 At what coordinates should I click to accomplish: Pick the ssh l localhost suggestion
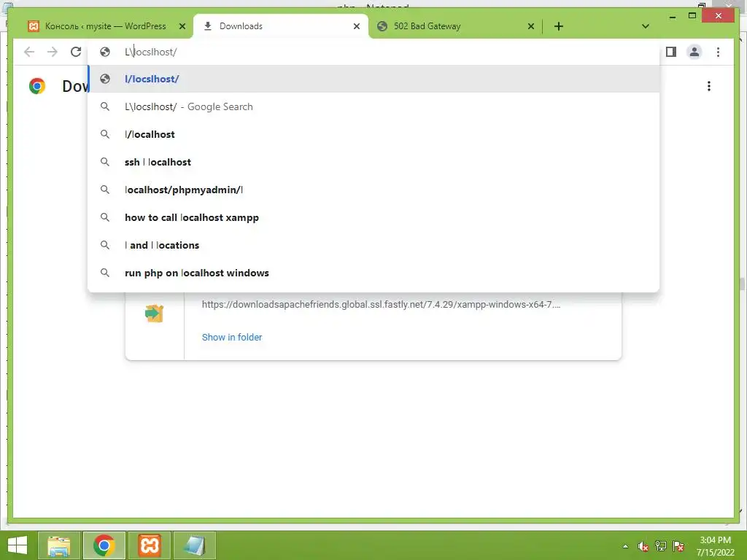(x=374, y=162)
